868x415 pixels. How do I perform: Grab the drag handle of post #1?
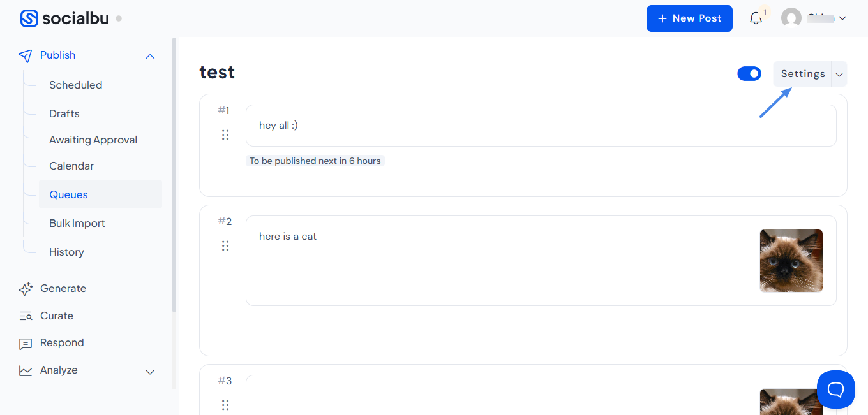225,135
